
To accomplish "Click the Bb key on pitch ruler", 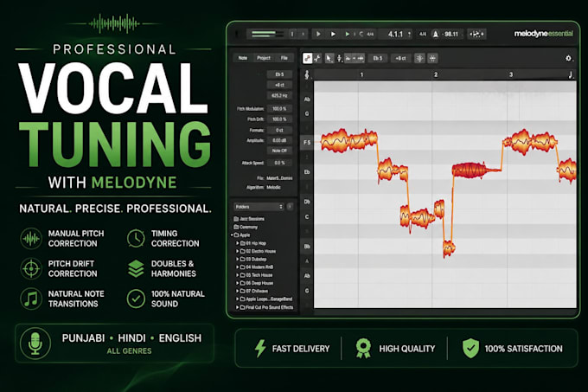I will (307, 247).
